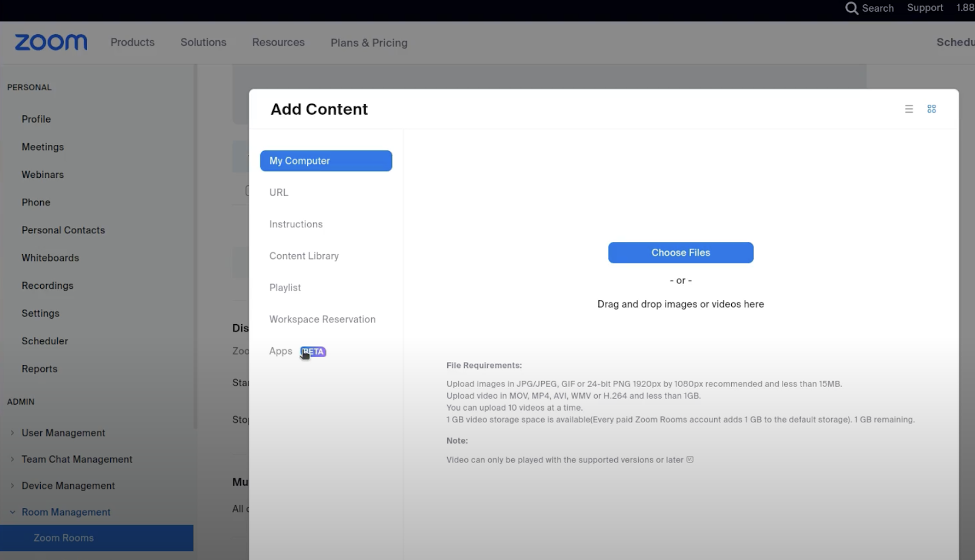This screenshot has height=560, width=975.
Task: Open Settings in the sidebar
Action: point(41,313)
